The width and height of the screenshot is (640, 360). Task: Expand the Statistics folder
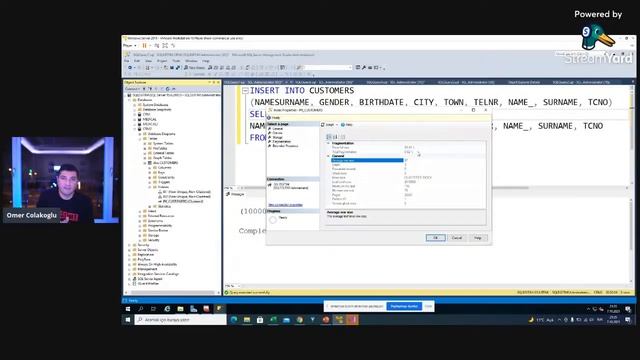(x=149, y=206)
